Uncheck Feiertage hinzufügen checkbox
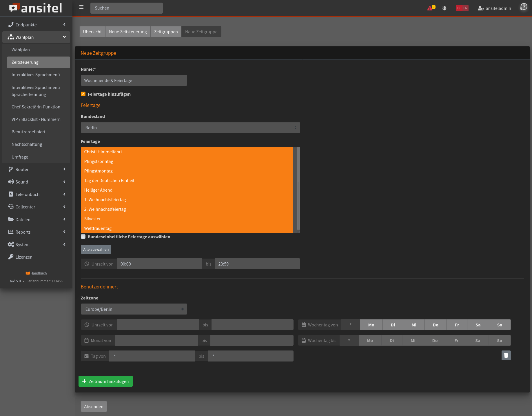 (x=83, y=94)
